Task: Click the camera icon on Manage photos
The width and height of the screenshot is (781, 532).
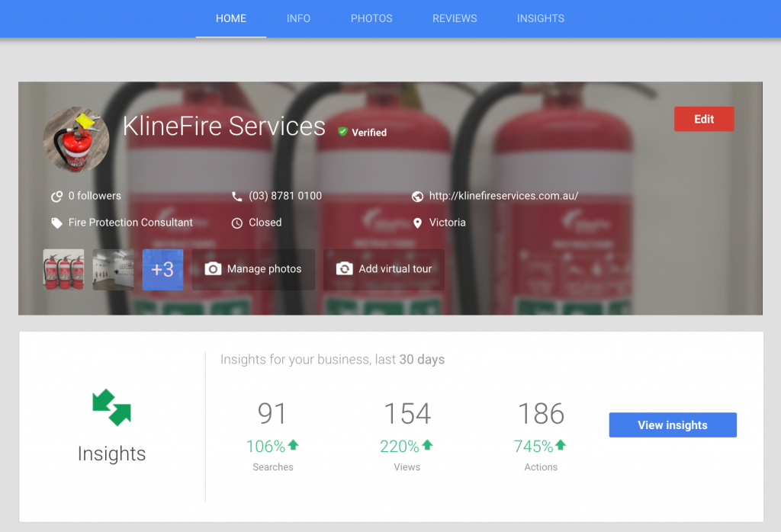Action: tap(214, 269)
